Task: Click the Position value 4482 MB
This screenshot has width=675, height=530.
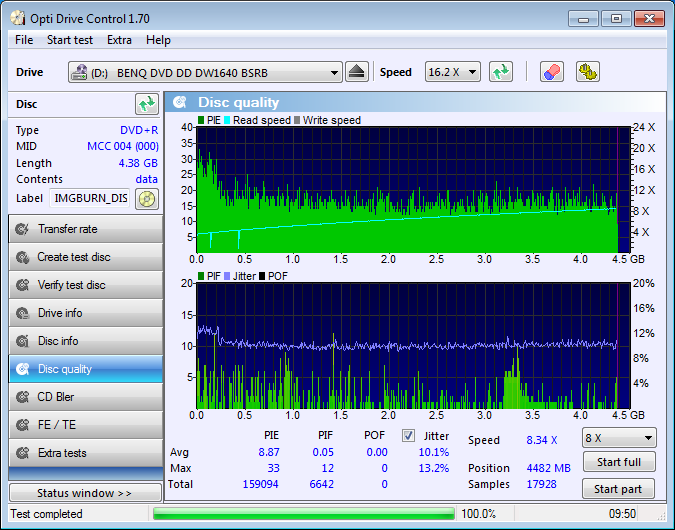Action: tap(548, 468)
